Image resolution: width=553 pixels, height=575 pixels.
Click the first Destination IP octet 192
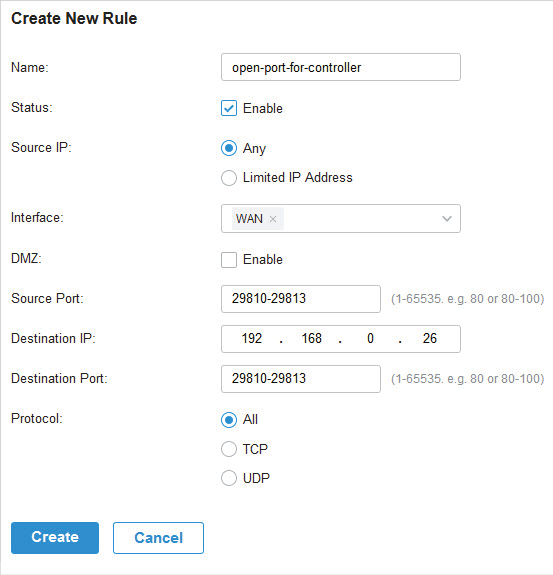click(252, 338)
